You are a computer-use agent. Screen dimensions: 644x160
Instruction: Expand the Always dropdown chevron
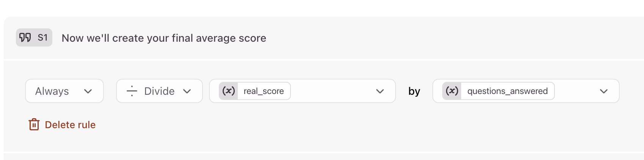[88, 91]
